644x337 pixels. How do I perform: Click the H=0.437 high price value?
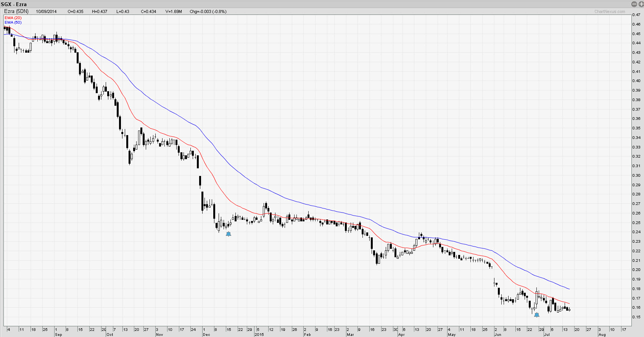100,11
